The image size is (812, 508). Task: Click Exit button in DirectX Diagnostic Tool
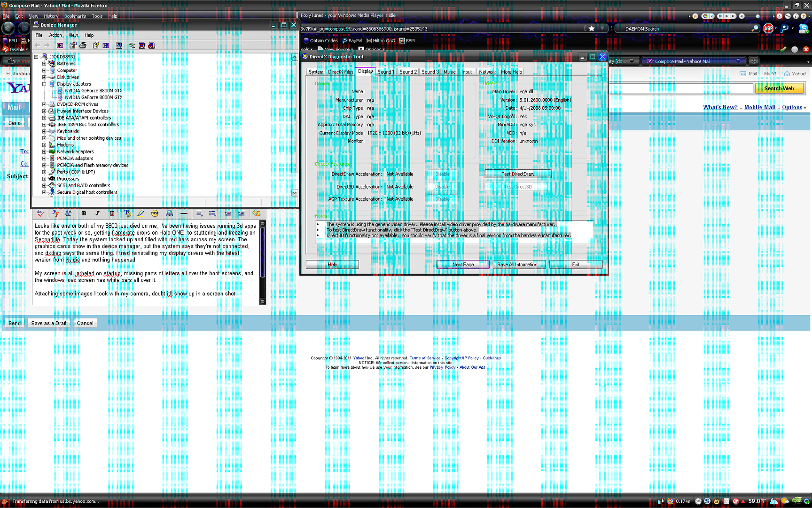click(x=576, y=264)
